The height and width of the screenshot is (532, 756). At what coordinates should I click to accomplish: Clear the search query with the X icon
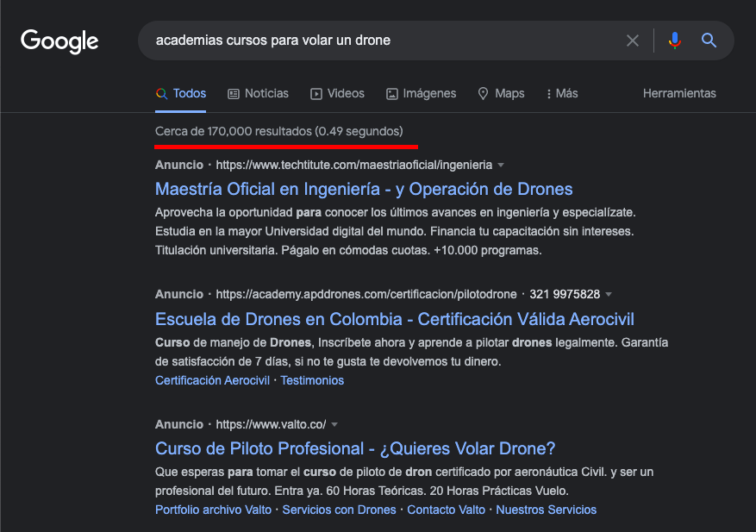pyautogui.click(x=633, y=41)
